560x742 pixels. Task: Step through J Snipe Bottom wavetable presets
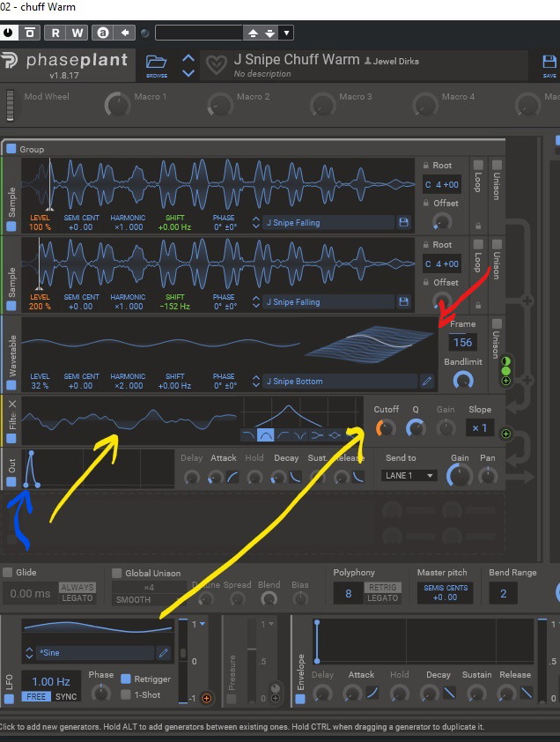[x=256, y=381]
